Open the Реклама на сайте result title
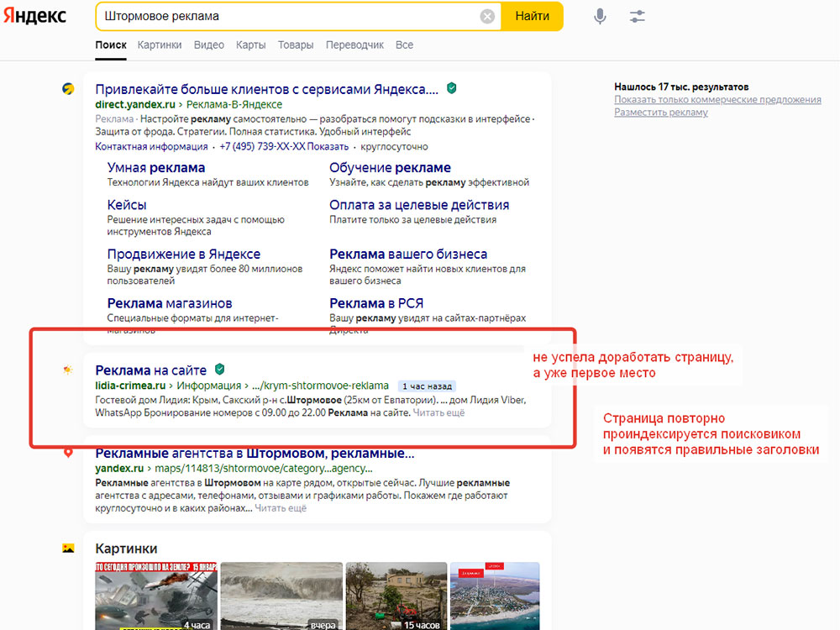The height and width of the screenshot is (630, 840). [x=150, y=370]
